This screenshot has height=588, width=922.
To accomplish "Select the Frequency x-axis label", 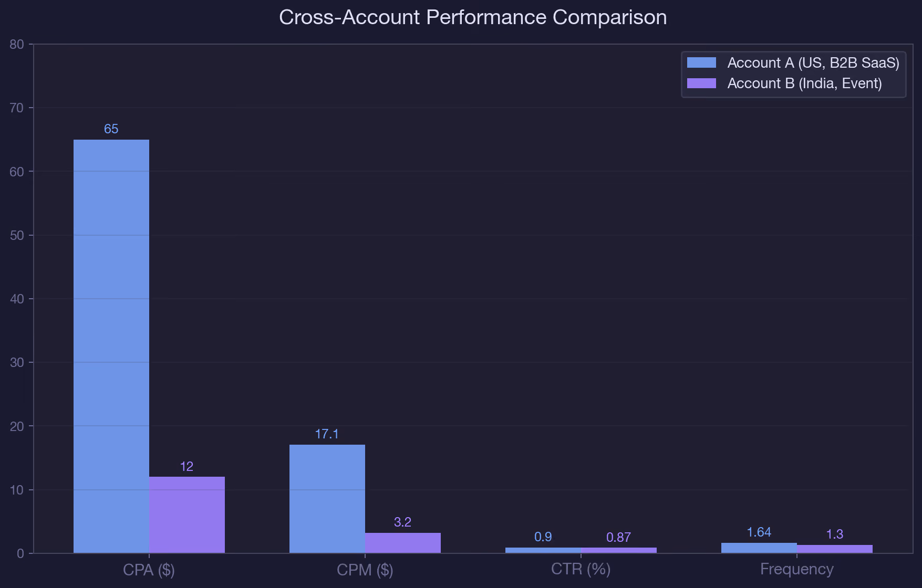I will (x=797, y=569).
